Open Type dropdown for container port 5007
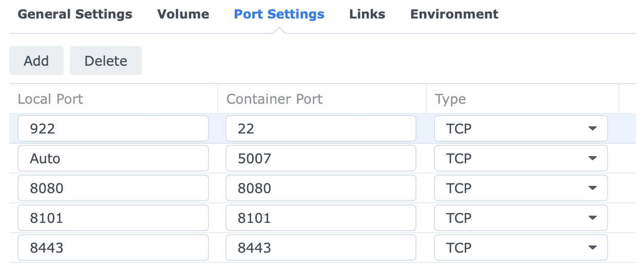 pos(521,158)
